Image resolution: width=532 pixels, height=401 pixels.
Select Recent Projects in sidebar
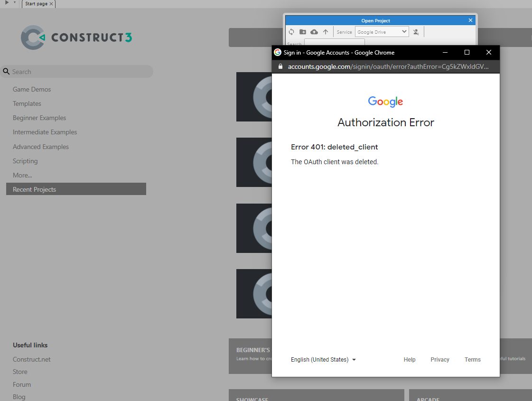pyautogui.click(x=76, y=189)
